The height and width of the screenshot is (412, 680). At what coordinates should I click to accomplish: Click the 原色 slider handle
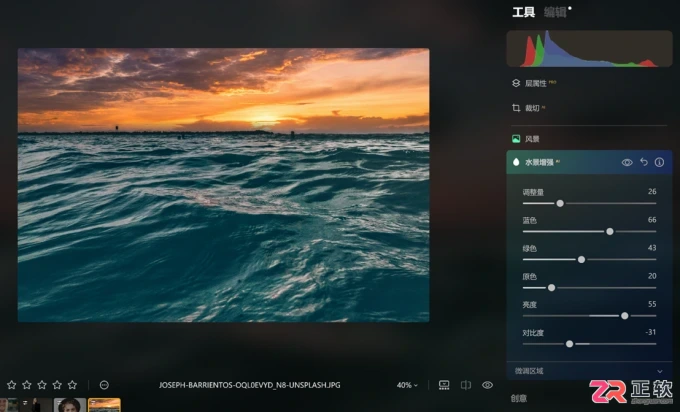[551, 288]
